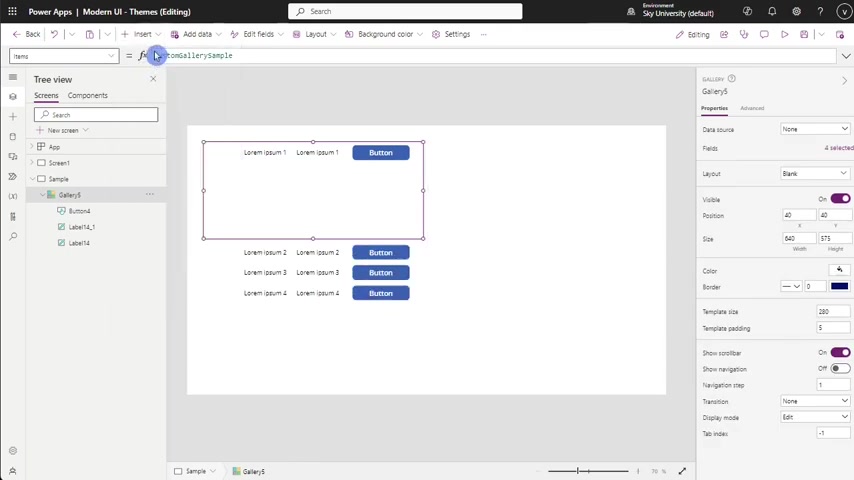854x480 pixels.
Task: Open the Data source dropdown
Action: pos(815,129)
